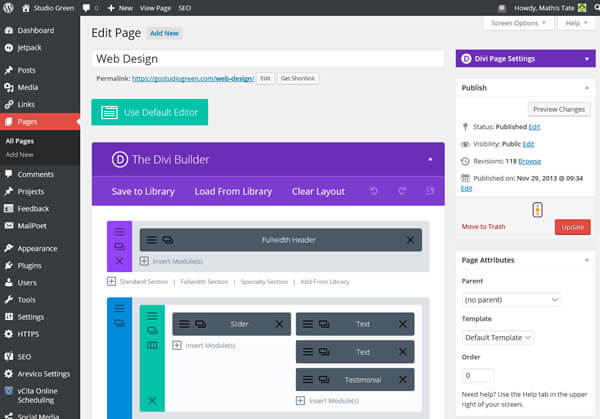Add a Fullwidth Section
Image resolution: width=600 pixels, height=419 pixels.
coord(204,282)
